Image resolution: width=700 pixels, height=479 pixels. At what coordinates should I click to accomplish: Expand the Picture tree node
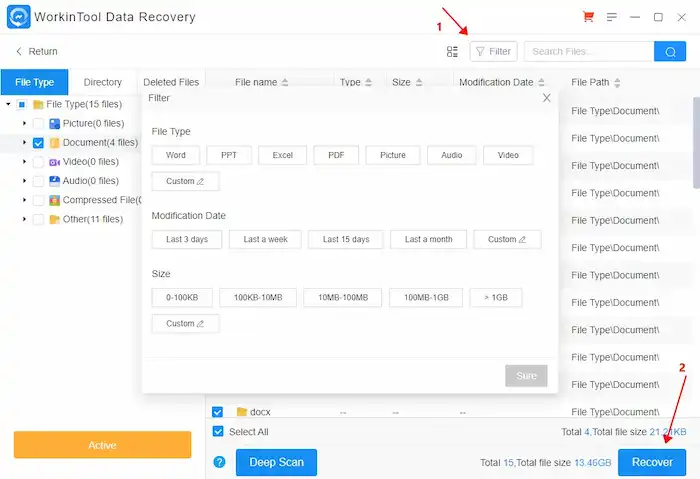[24, 123]
